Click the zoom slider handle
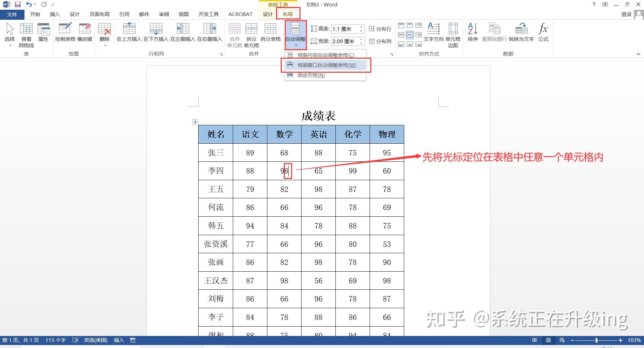 [596, 340]
